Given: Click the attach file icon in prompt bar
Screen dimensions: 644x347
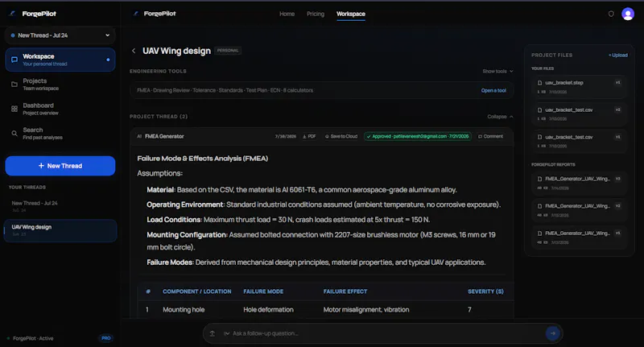Looking at the screenshot, I should [213, 333].
